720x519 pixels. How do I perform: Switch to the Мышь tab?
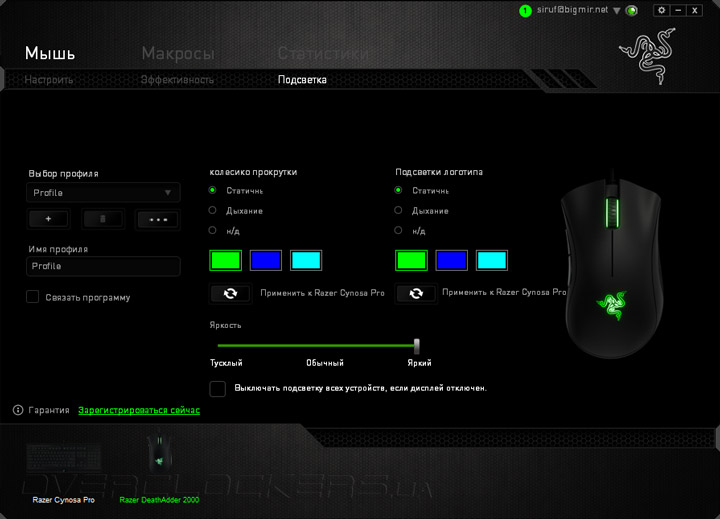click(50, 53)
